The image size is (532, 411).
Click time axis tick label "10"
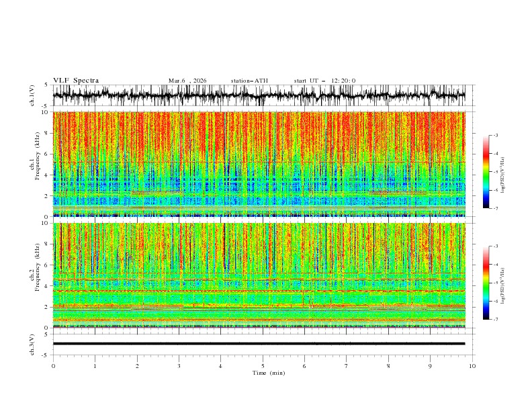coord(472,366)
